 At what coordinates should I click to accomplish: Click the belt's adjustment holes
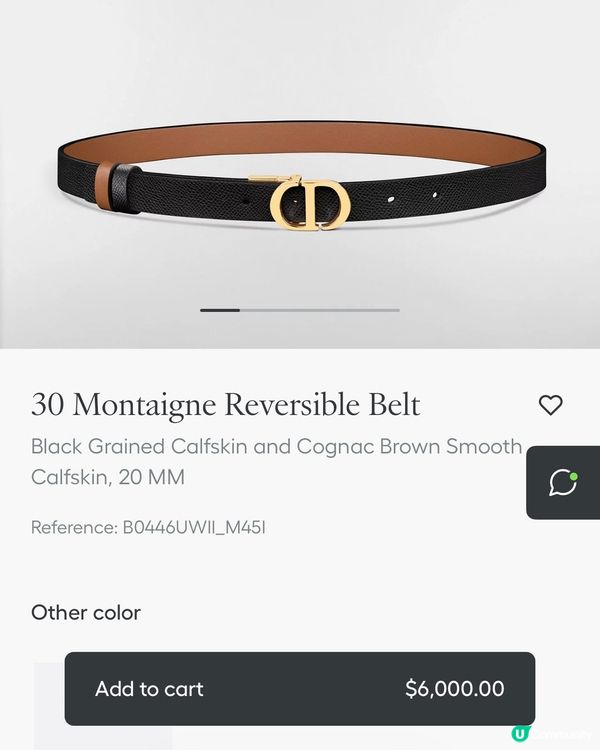413,196
